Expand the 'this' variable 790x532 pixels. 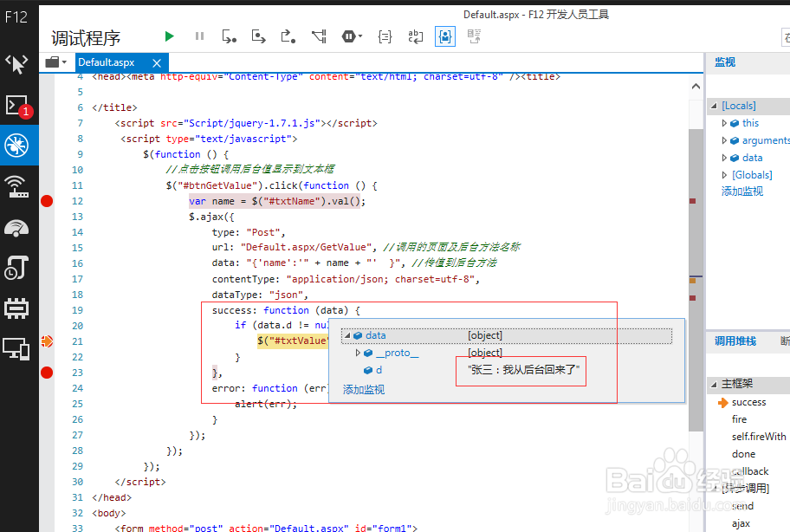click(724, 123)
